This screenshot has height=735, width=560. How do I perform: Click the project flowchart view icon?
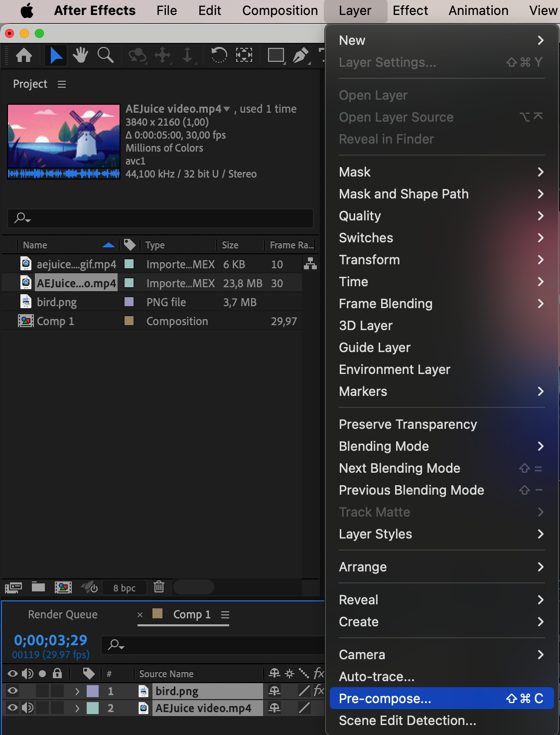(x=310, y=263)
